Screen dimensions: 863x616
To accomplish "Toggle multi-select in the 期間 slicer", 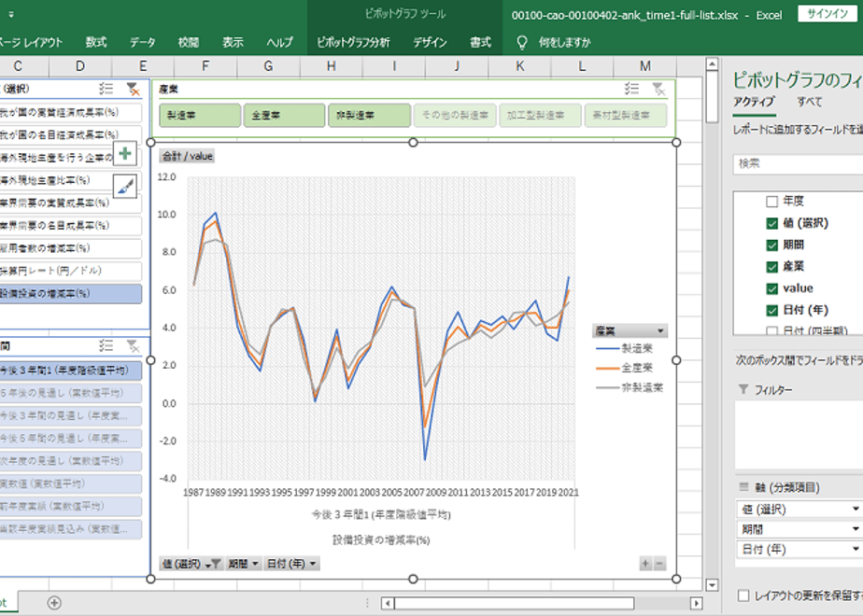I will click(x=106, y=345).
